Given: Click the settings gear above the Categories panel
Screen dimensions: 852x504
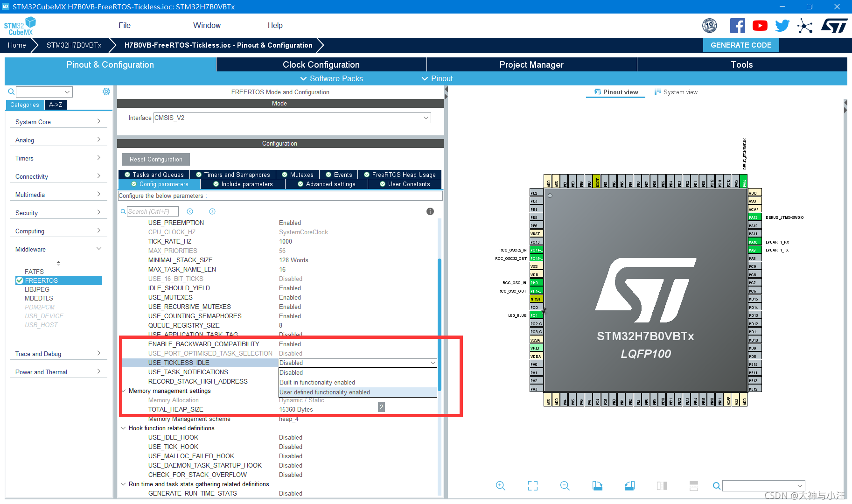Looking at the screenshot, I should pyautogui.click(x=106, y=91).
